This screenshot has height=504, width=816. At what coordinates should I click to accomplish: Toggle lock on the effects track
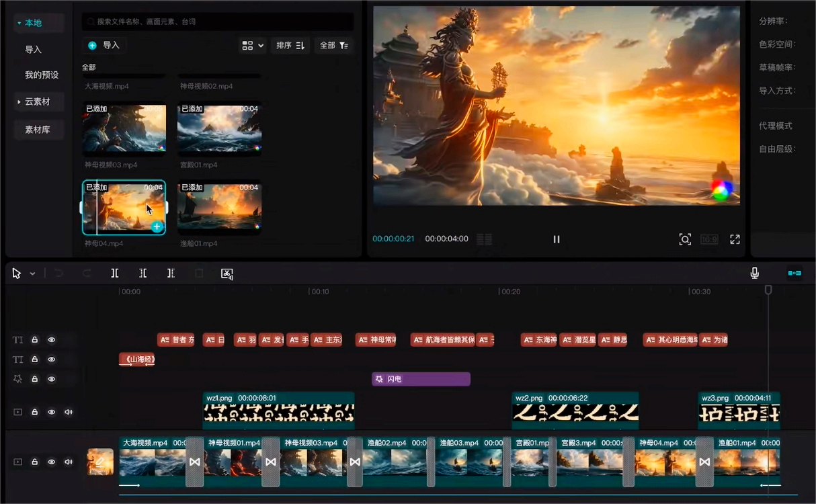point(35,379)
